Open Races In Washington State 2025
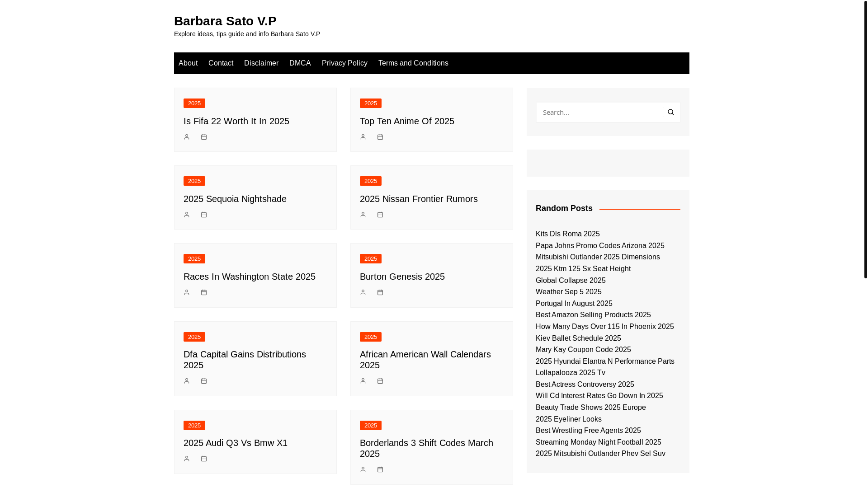 point(250,277)
